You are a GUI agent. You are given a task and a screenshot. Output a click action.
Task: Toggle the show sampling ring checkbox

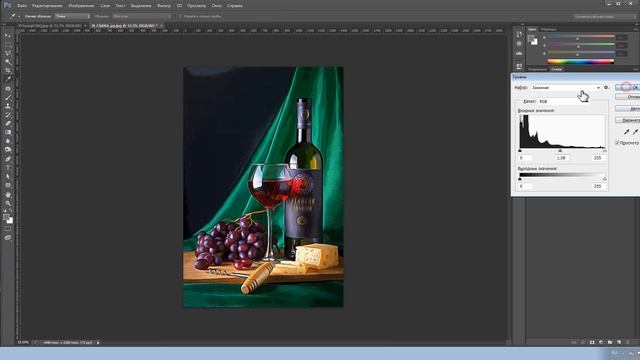coord(180,16)
